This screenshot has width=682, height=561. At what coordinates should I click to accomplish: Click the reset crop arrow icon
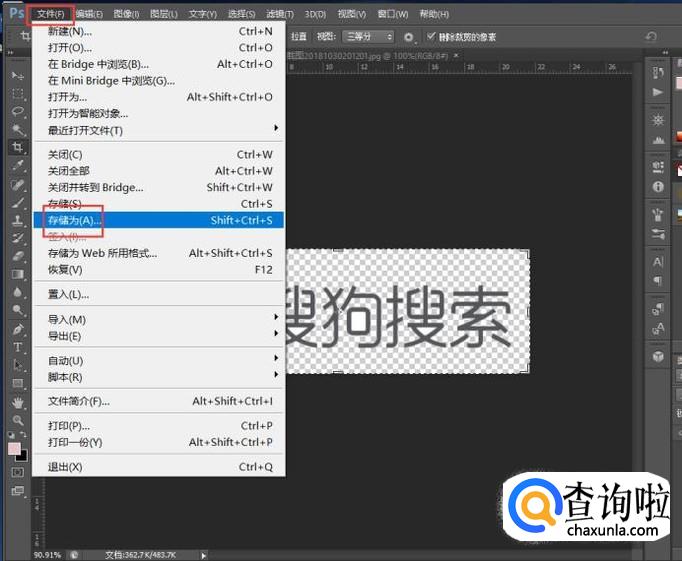651,37
